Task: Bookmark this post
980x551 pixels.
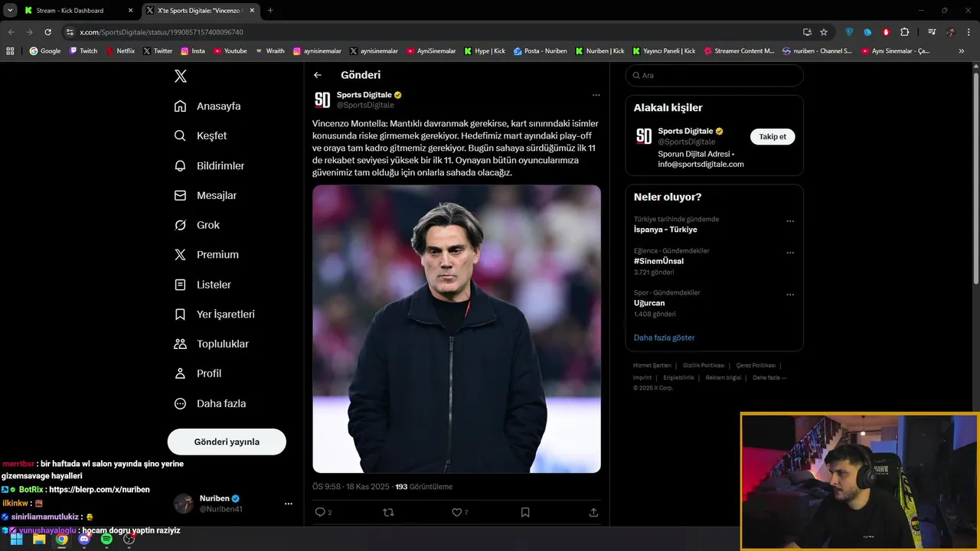Action: pyautogui.click(x=525, y=512)
